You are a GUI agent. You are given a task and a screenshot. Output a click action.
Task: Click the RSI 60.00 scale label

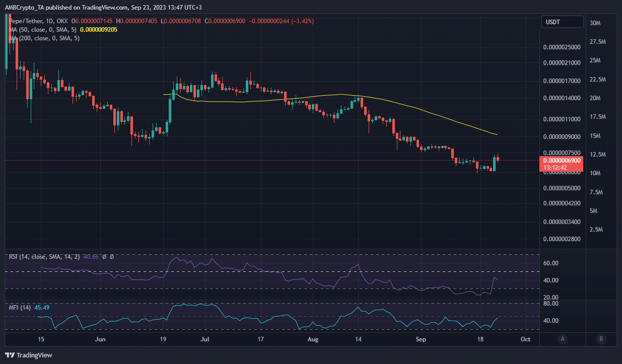pos(552,263)
